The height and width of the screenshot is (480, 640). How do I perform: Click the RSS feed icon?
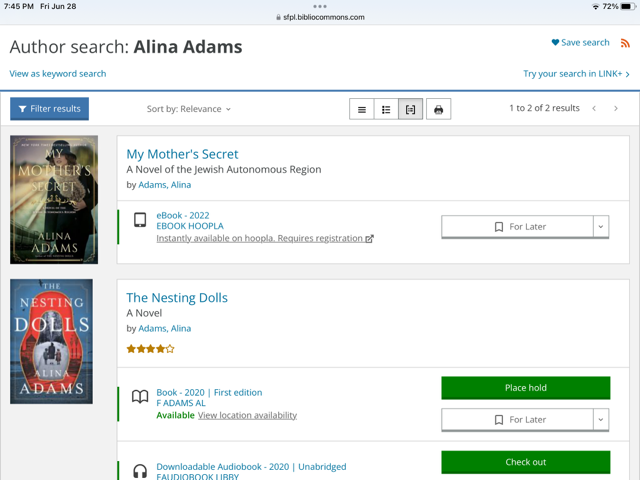pyautogui.click(x=625, y=43)
